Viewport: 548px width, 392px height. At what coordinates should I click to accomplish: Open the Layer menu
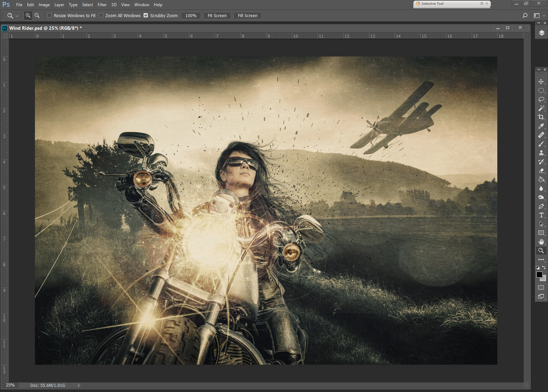tap(59, 5)
